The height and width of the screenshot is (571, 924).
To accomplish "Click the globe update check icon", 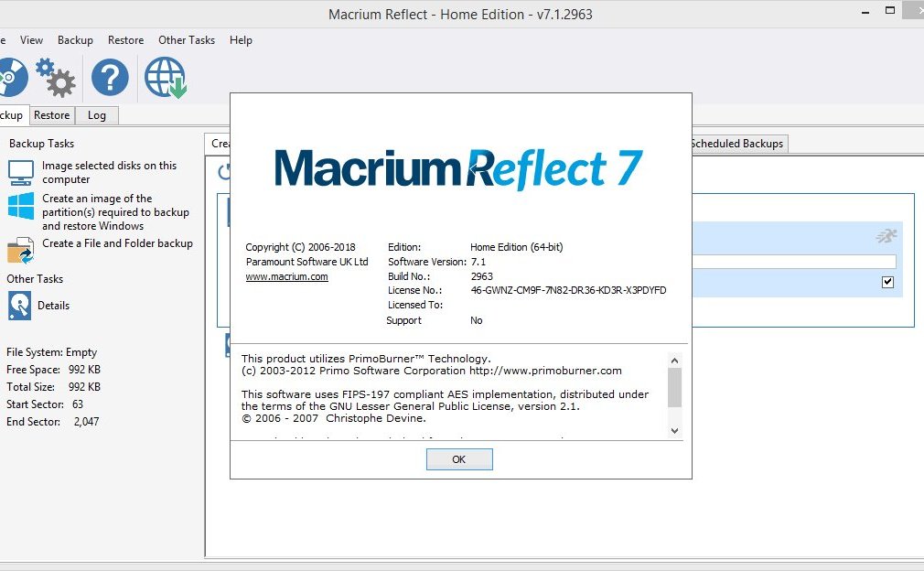I will [x=166, y=77].
